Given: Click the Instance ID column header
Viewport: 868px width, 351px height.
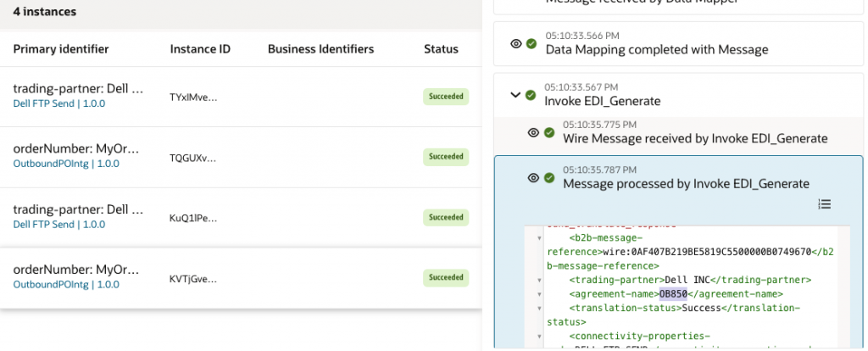Looking at the screenshot, I should [200, 49].
